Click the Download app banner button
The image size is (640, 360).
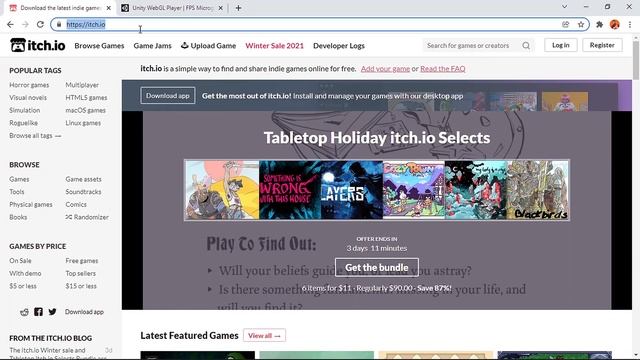168,96
